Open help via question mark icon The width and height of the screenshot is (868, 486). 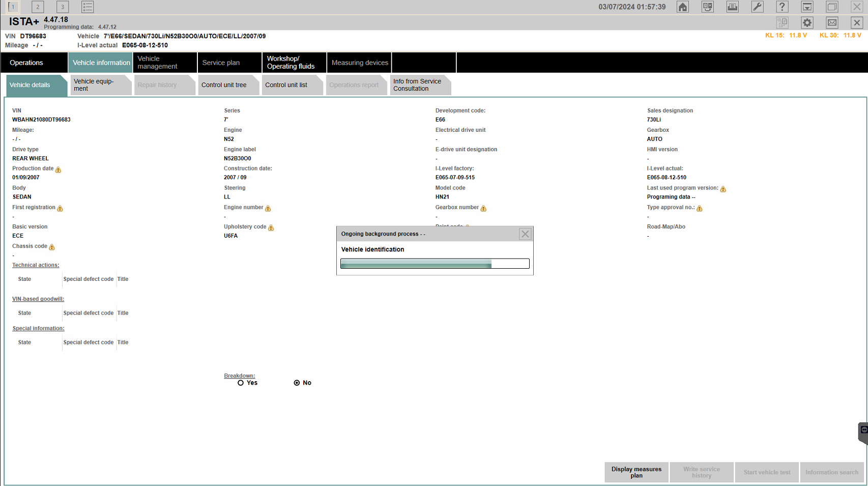(x=782, y=7)
